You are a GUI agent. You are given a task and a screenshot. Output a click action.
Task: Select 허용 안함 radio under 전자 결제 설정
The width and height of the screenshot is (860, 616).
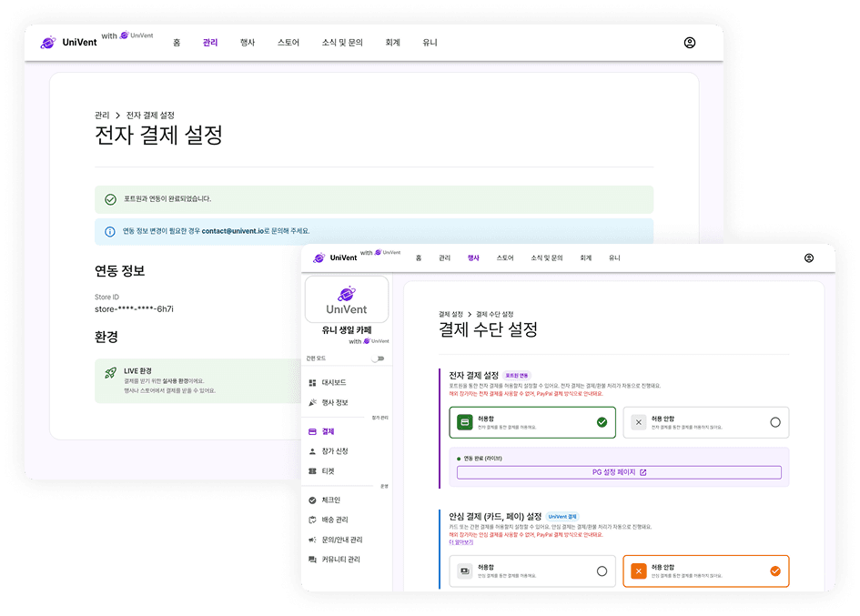coord(776,421)
